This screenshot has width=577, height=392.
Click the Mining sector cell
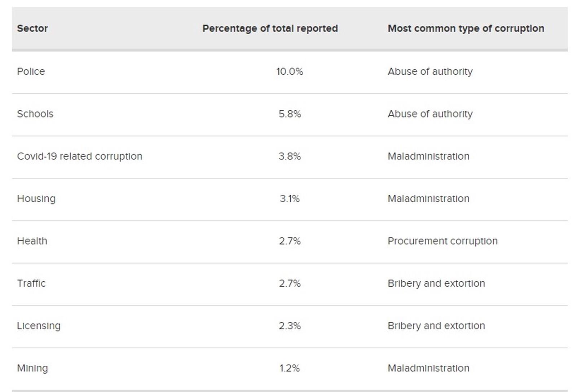[x=32, y=368]
